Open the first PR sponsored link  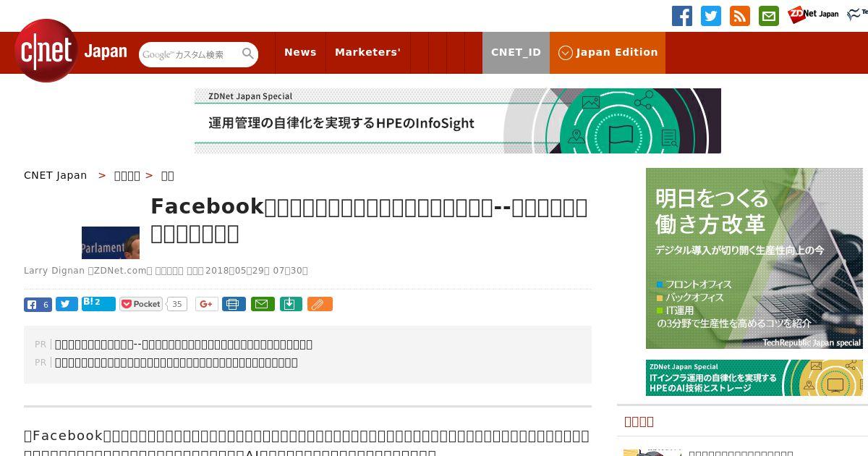184,344
